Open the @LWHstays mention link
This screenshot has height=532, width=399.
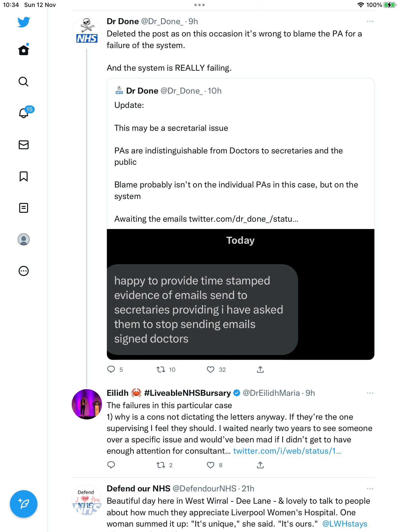pos(345,524)
